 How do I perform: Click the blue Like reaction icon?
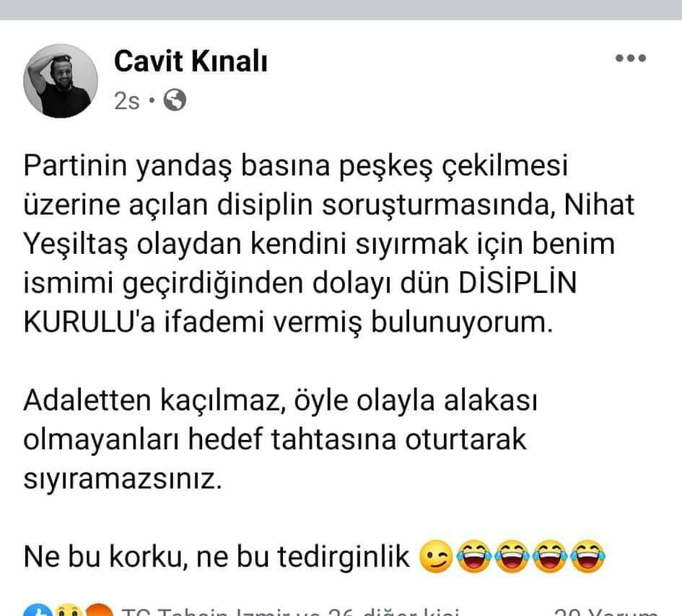[39, 610]
